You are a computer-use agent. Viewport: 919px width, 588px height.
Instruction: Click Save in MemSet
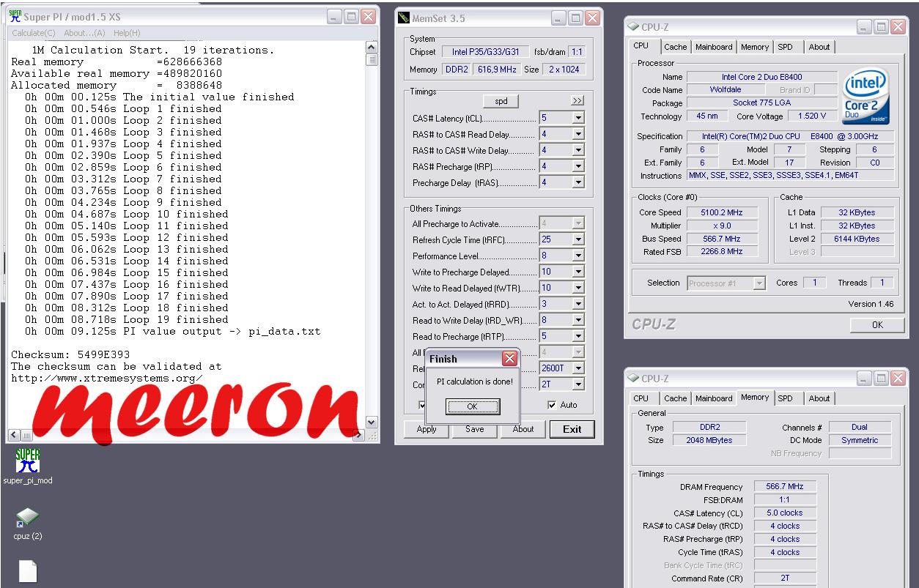[475, 429]
